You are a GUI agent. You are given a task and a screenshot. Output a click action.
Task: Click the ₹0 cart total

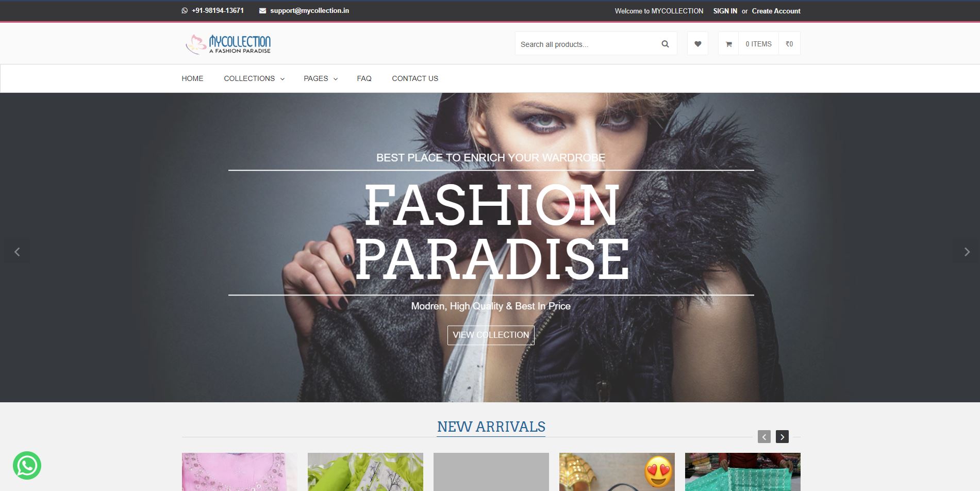(x=789, y=44)
